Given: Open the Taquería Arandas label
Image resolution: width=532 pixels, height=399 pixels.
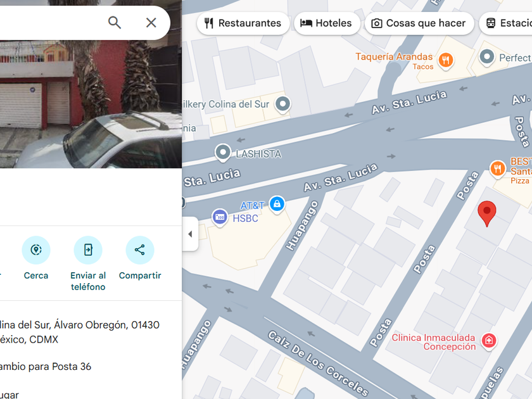Looking at the screenshot, I should pyautogui.click(x=394, y=61).
